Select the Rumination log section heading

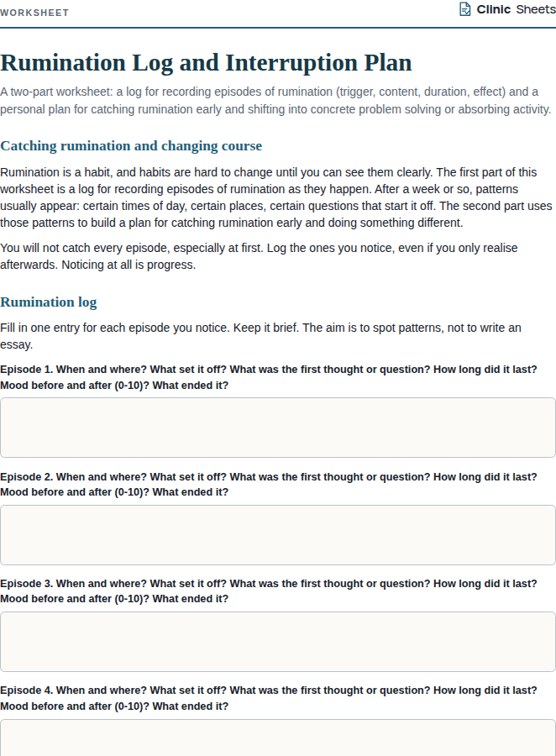pos(48,302)
